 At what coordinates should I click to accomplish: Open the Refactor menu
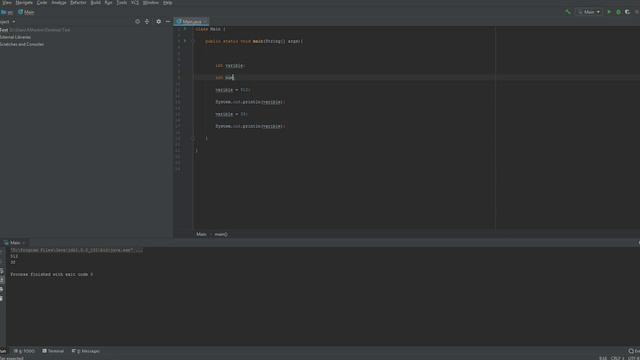pos(78,2)
